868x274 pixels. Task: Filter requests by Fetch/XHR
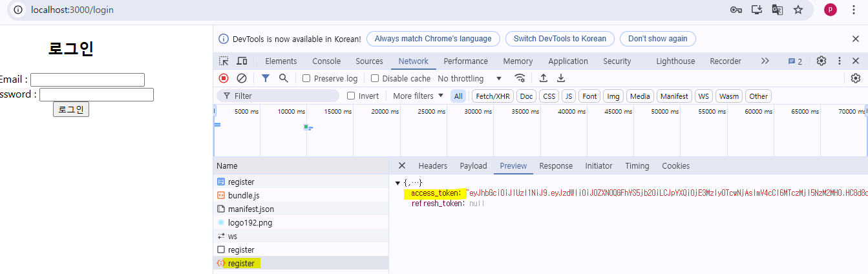point(492,96)
